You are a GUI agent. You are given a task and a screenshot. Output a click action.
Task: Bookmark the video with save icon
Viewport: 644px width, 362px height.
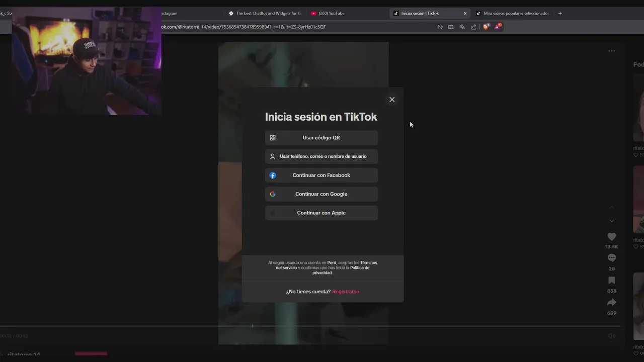tap(612, 281)
